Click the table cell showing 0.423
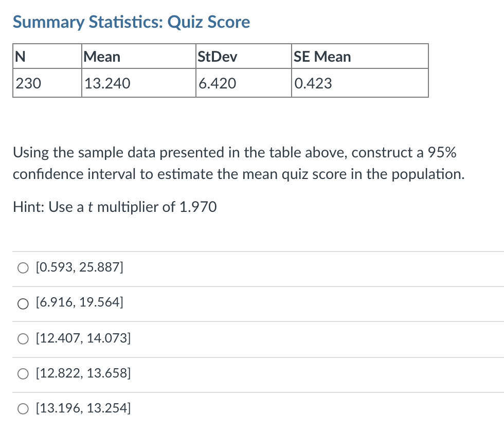The image size is (504, 431). point(359,83)
